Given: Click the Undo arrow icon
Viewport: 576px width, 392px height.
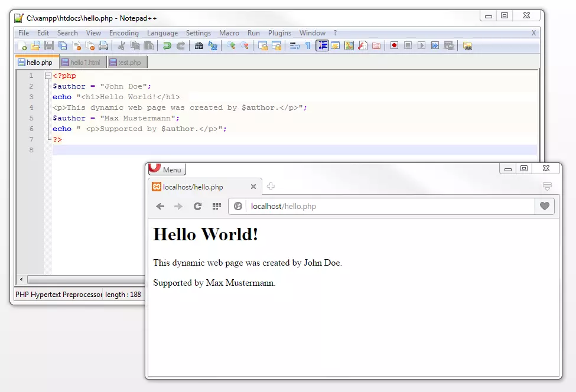Looking at the screenshot, I should (165, 45).
